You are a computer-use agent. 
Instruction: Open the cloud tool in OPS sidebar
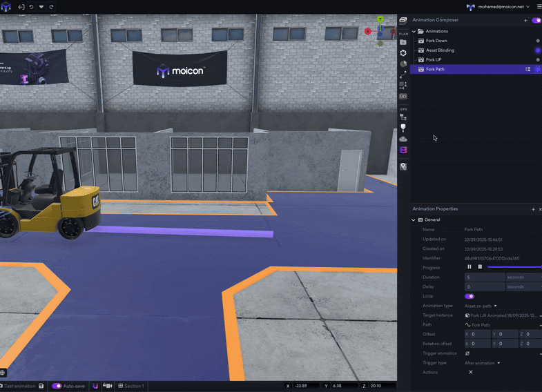403,139
